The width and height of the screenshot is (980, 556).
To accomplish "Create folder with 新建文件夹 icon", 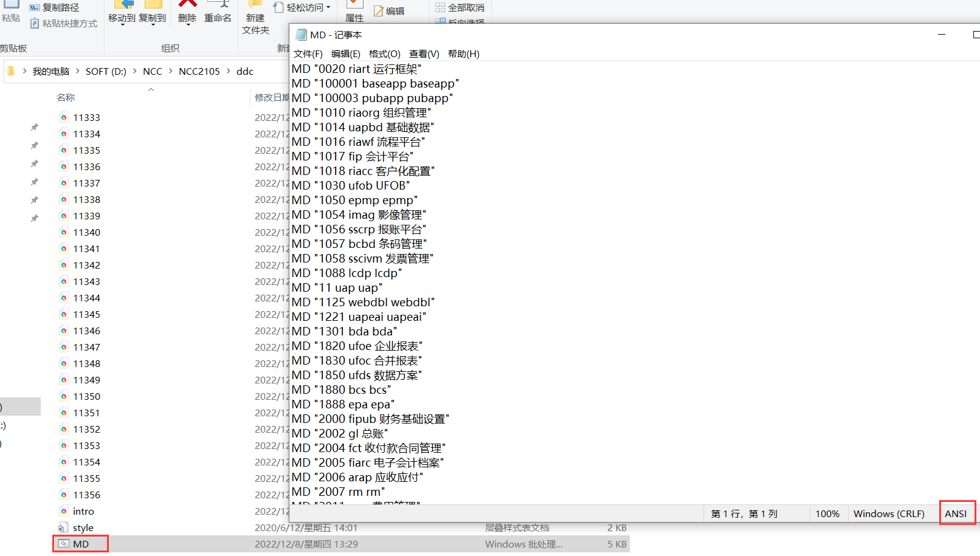I will (255, 15).
